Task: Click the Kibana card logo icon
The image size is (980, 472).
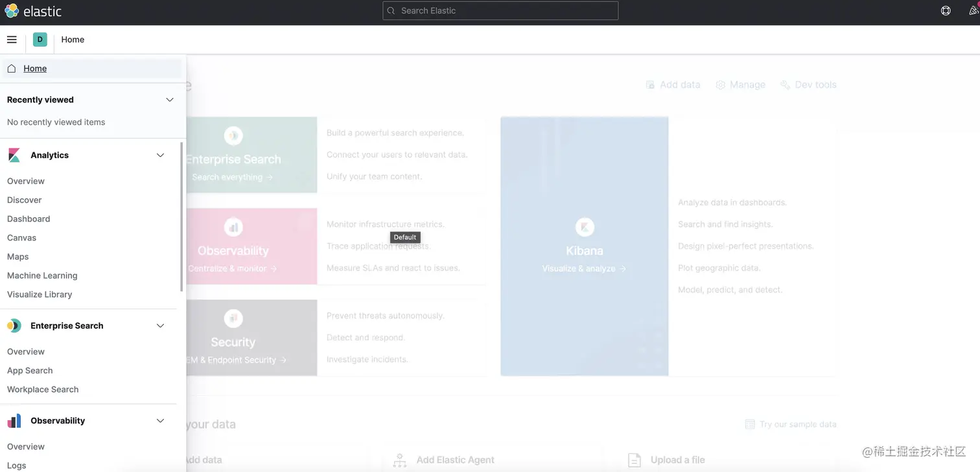Action: [x=585, y=228]
